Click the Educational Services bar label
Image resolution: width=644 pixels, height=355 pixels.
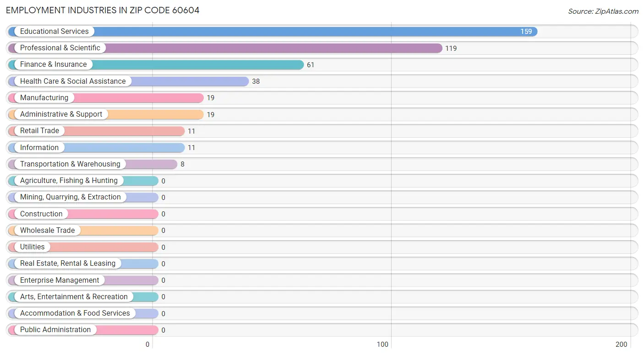tap(55, 32)
